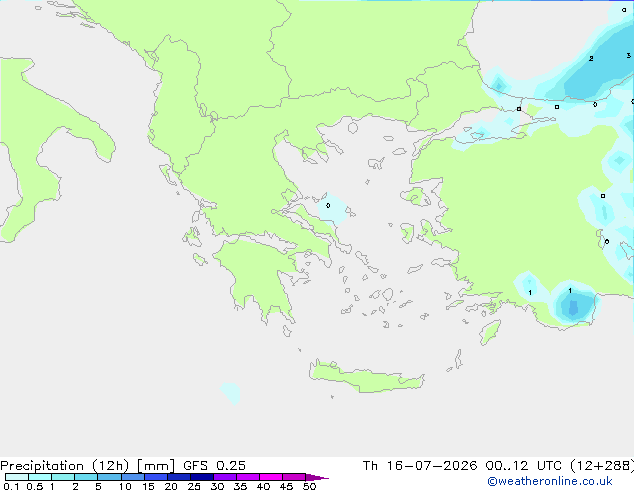Pick the 30–35 mm purple legend swatch

pos(225,477)
